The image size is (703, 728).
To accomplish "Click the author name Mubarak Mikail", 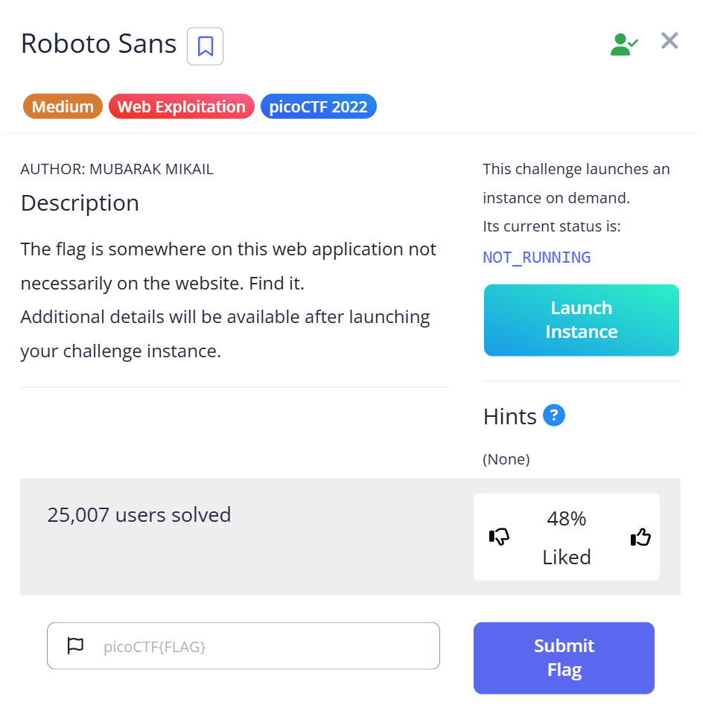I will (x=151, y=169).
